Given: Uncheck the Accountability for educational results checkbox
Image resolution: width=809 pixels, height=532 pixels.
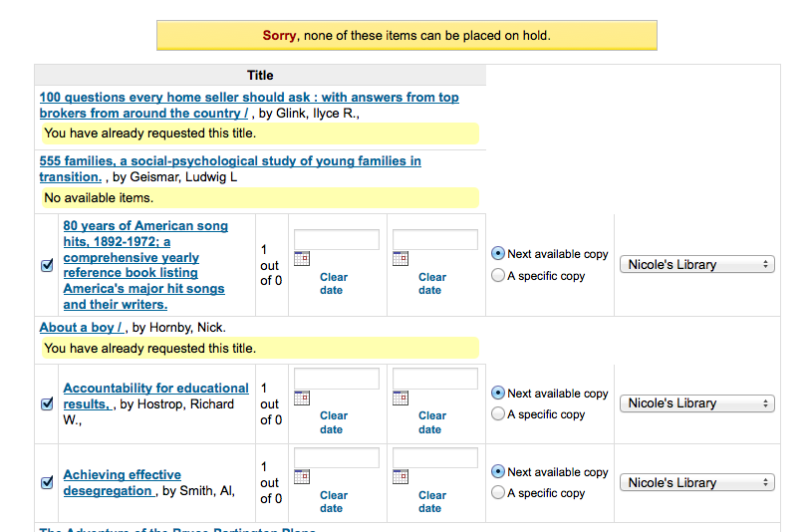Looking at the screenshot, I should 47,404.
